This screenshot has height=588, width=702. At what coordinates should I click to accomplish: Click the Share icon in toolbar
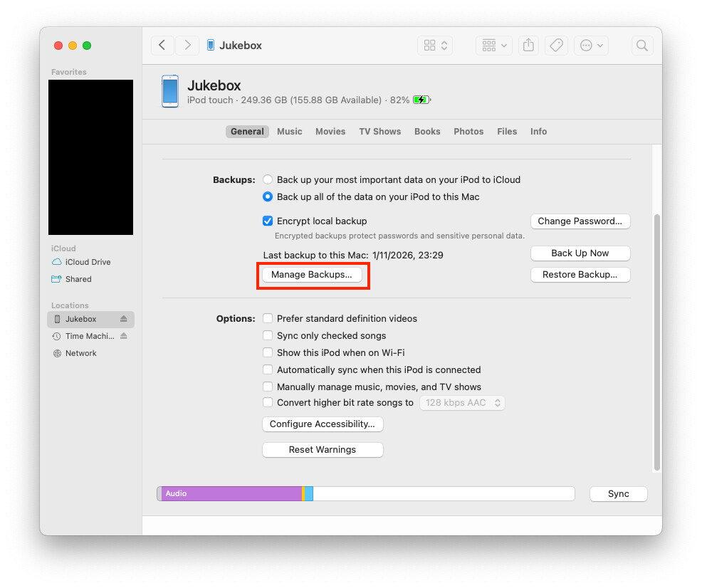click(x=528, y=46)
